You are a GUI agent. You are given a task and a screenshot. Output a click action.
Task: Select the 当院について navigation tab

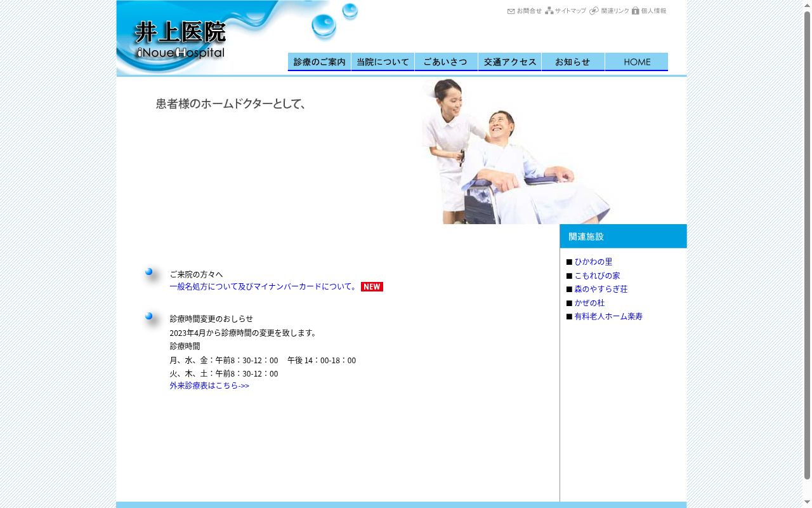click(x=383, y=62)
